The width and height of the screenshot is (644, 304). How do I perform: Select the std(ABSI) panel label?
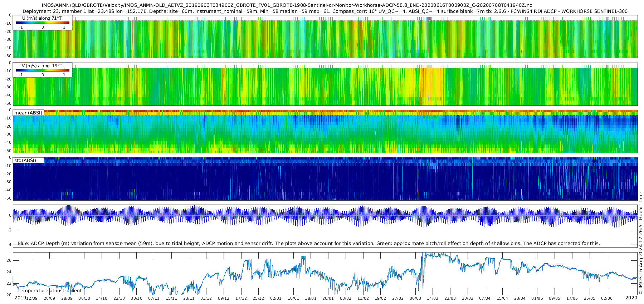click(28, 160)
